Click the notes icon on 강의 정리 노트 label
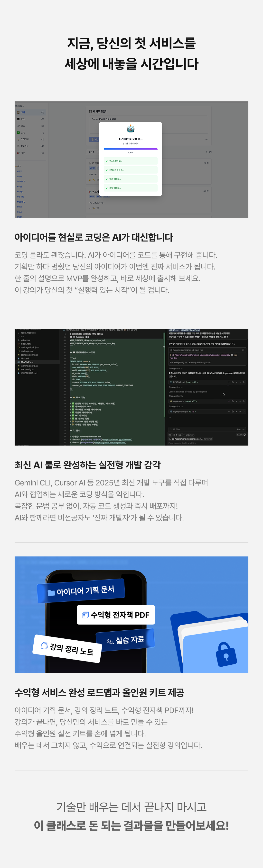263x868 pixels. coord(44,646)
